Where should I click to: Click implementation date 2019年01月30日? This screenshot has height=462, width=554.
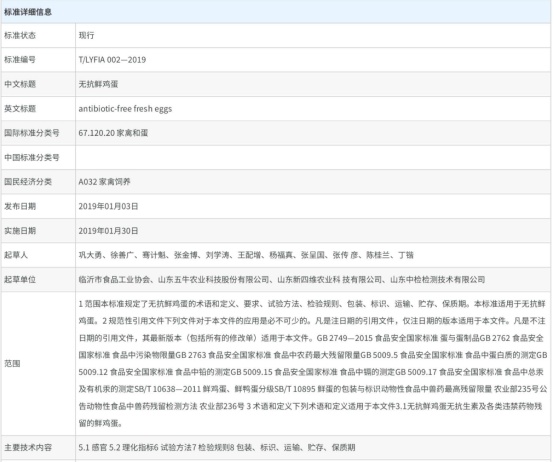(108, 231)
